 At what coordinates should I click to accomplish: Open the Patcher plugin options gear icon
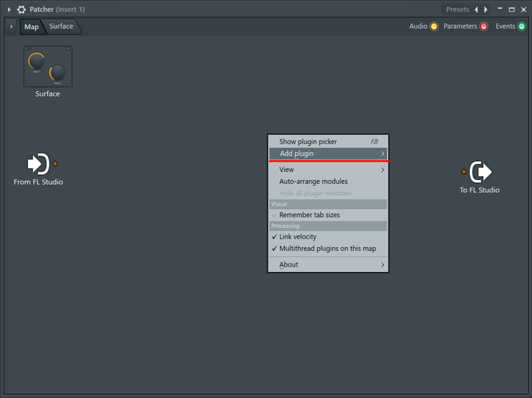[x=21, y=9]
